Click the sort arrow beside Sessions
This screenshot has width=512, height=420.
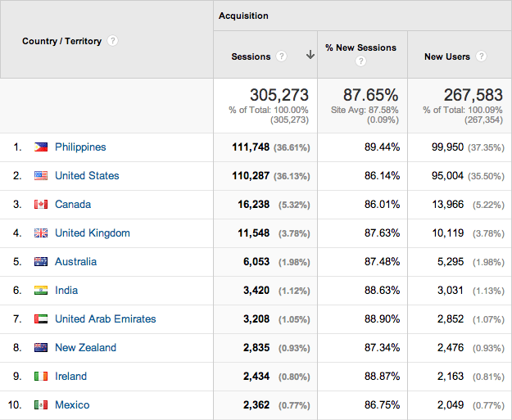click(310, 56)
